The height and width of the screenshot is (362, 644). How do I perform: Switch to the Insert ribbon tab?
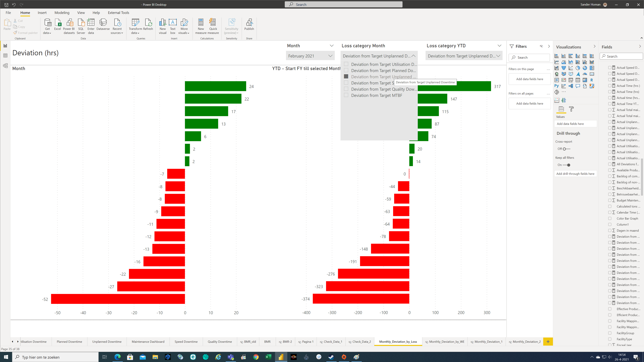coord(42,13)
